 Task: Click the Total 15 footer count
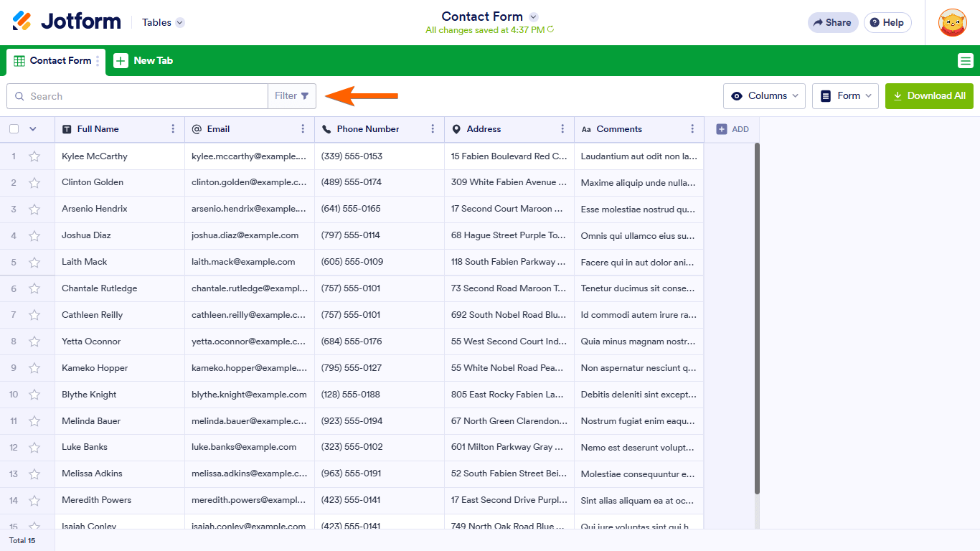point(22,540)
